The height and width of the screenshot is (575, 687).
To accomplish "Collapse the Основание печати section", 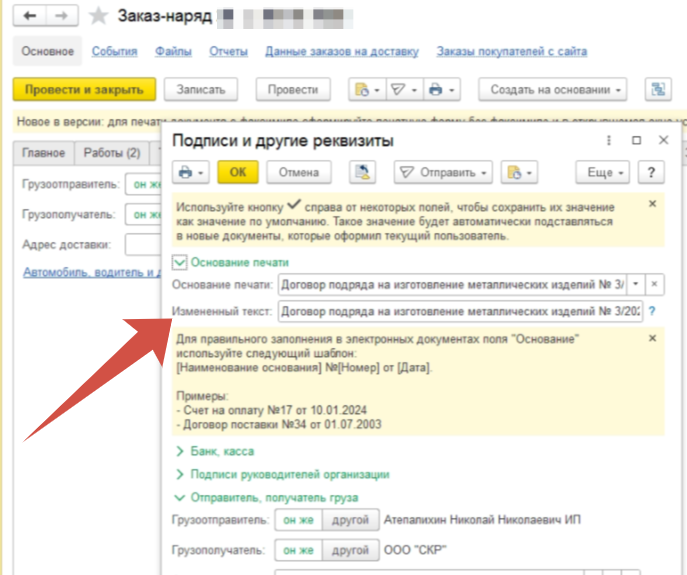I will (x=179, y=263).
